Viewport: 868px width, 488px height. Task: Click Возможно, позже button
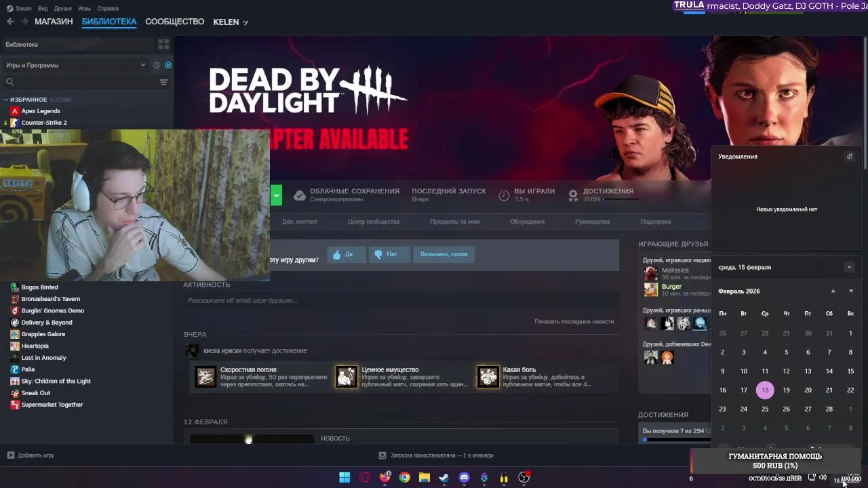(x=443, y=254)
